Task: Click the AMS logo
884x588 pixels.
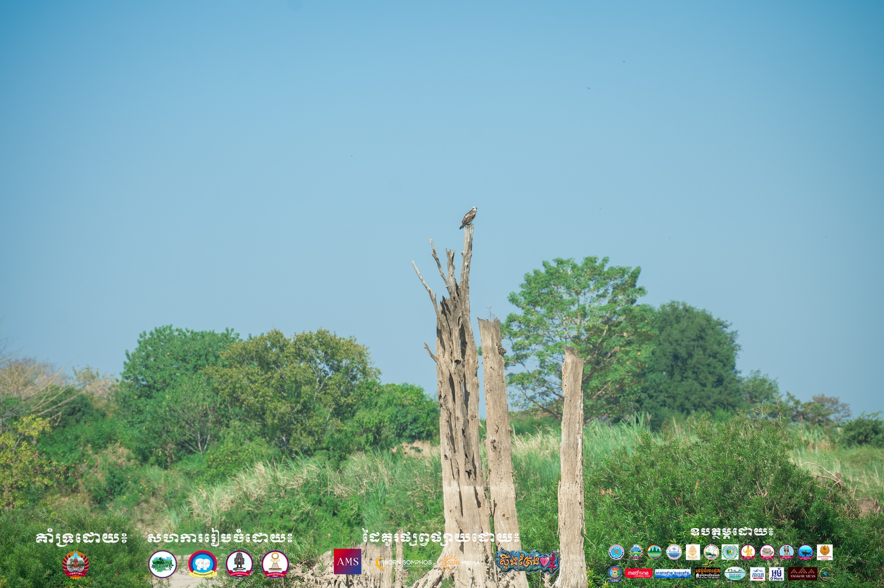Action: 347,561
